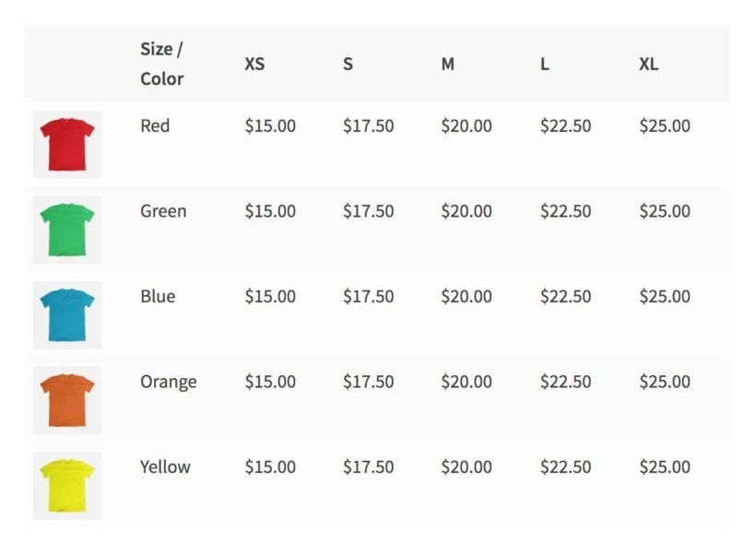Image resolution: width=756 pixels, height=544 pixels.
Task: Select the Green color row label
Action: click(163, 211)
